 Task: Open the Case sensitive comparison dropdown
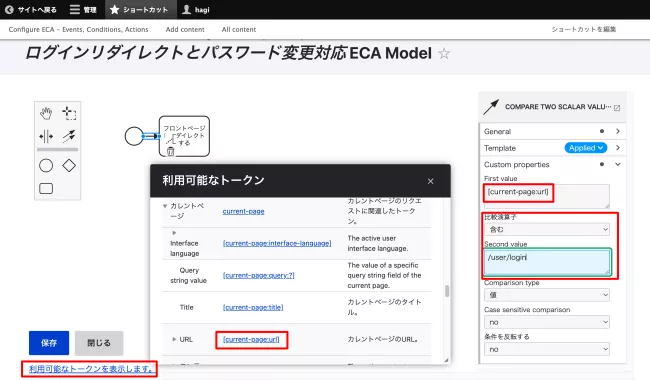click(x=547, y=322)
